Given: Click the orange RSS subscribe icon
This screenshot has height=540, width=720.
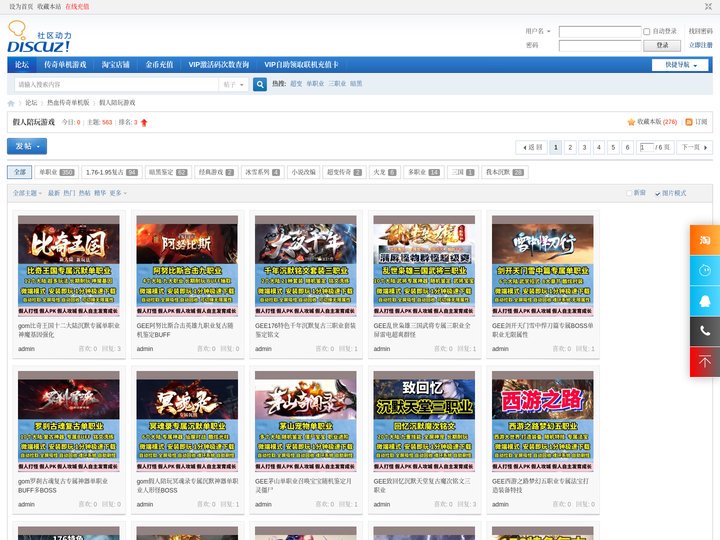Looking at the screenshot, I should 689,122.
